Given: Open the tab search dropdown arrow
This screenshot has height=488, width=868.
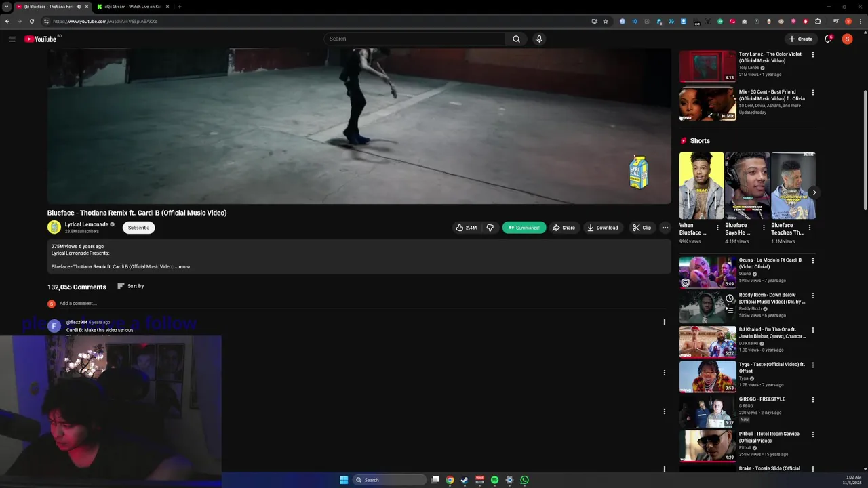Looking at the screenshot, I should (6, 7).
